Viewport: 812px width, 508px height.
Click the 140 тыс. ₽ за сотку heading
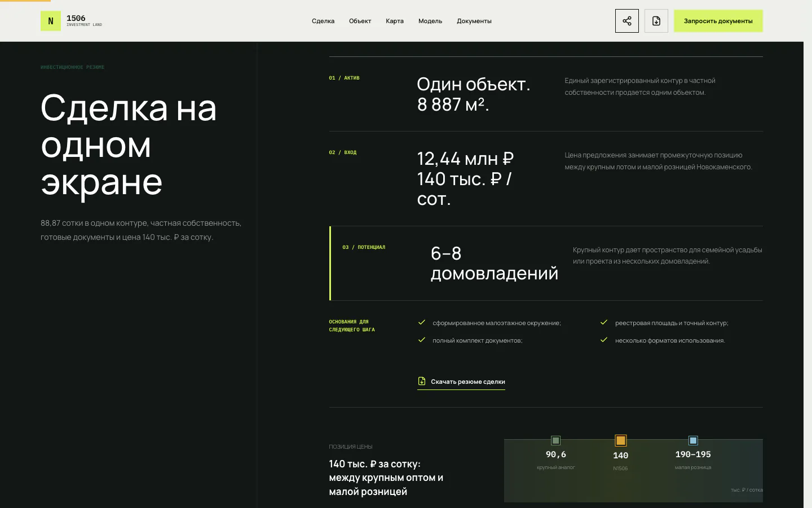pyautogui.click(x=386, y=478)
